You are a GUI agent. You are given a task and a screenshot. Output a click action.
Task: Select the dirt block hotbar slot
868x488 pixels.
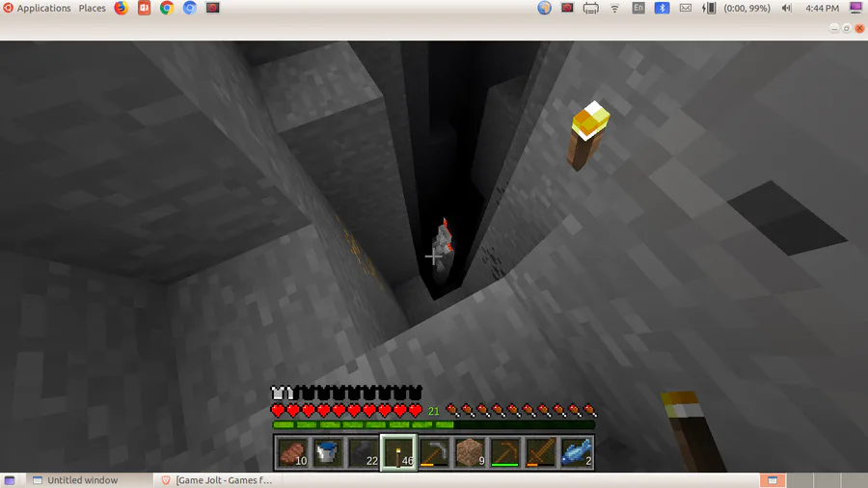click(x=470, y=452)
